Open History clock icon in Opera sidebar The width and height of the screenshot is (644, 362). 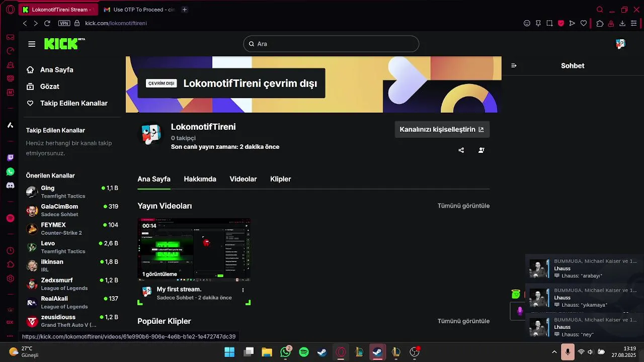point(10,250)
